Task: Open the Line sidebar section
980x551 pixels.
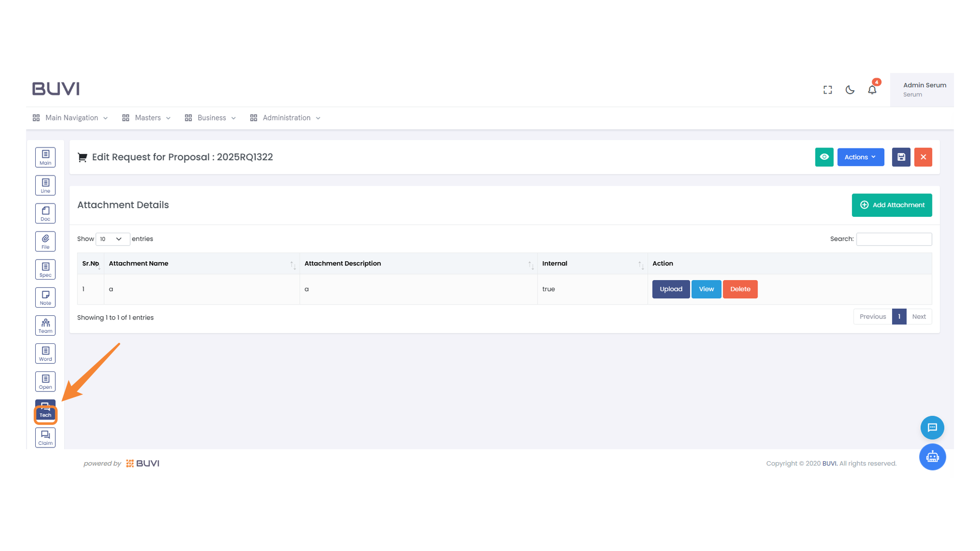Action: (x=45, y=186)
